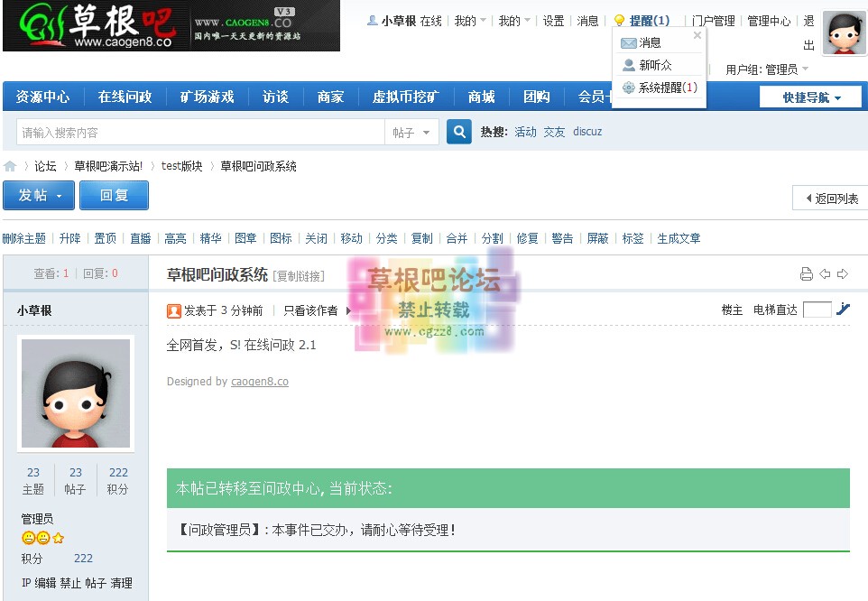This screenshot has width=868, height=601.
Task: Click the 电梯直达 page number input field
Action: point(817,309)
